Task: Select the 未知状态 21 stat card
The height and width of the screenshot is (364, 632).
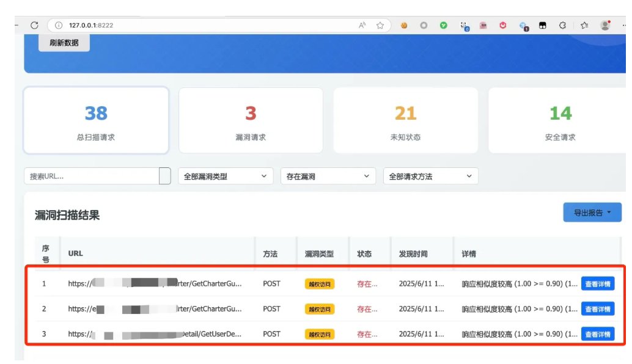Action: tap(405, 120)
